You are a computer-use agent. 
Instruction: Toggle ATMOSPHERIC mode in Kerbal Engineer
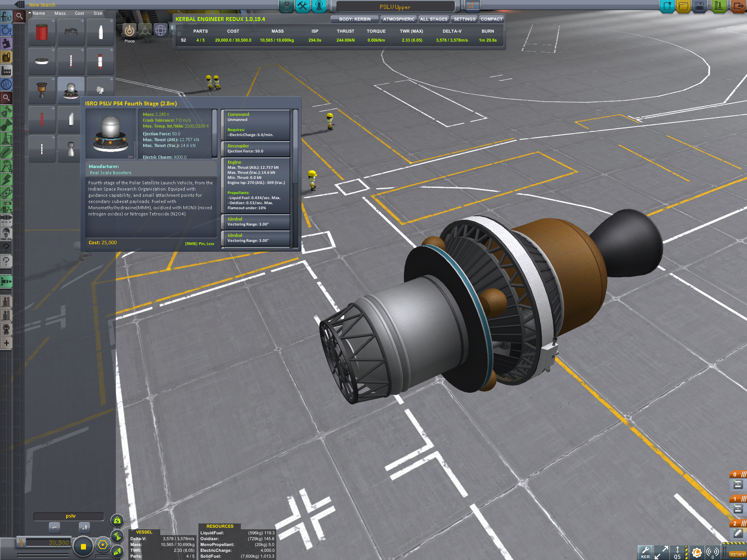click(398, 19)
